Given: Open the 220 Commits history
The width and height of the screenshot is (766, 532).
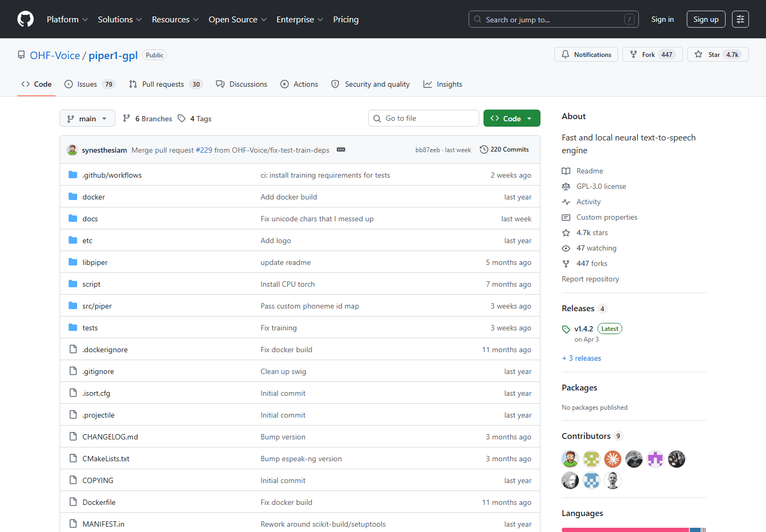Looking at the screenshot, I should click(x=504, y=149).
